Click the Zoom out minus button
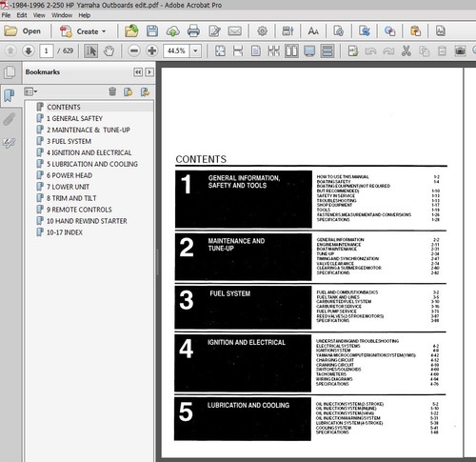476x462 pixels. pyautogui.click(x=134, y=50)
